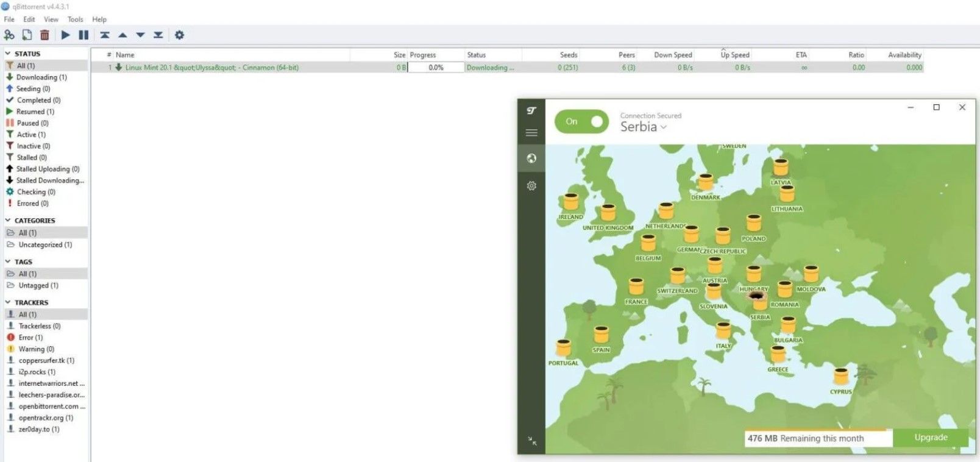Move torrent up in queue
The height and width of the screenshot is (462, 980).
tap(122, 35)
